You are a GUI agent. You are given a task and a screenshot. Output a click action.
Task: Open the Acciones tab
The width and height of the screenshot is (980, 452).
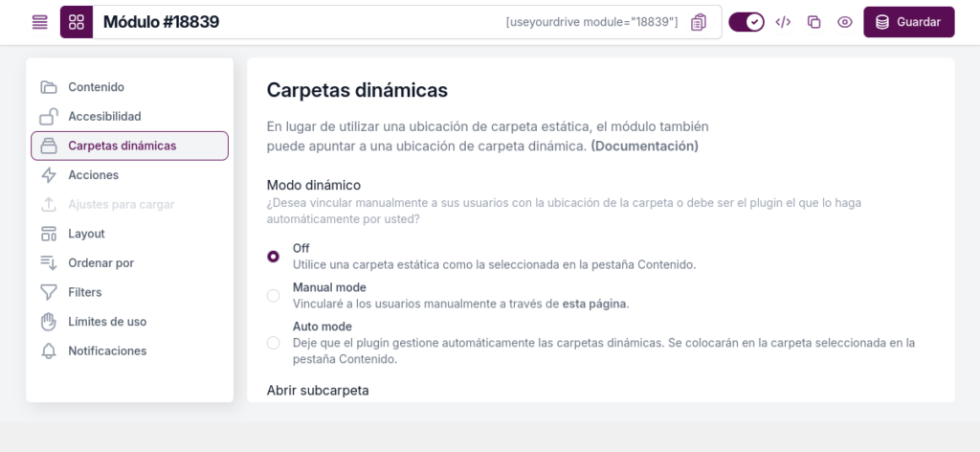pos(129,175)
